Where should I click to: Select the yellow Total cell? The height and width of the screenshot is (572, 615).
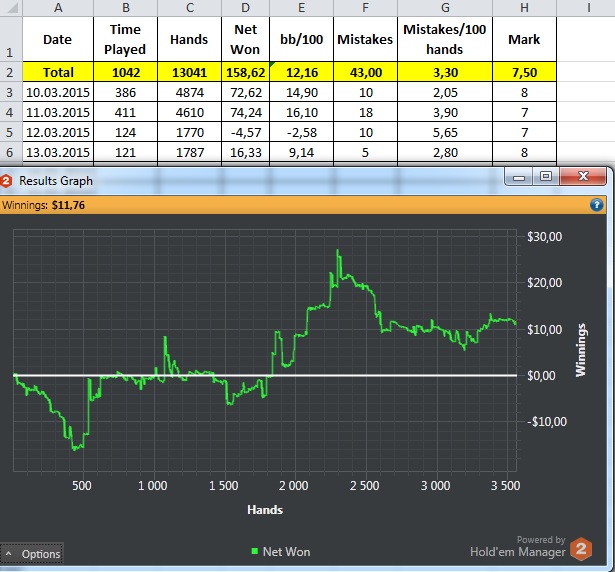coord(58,72)
